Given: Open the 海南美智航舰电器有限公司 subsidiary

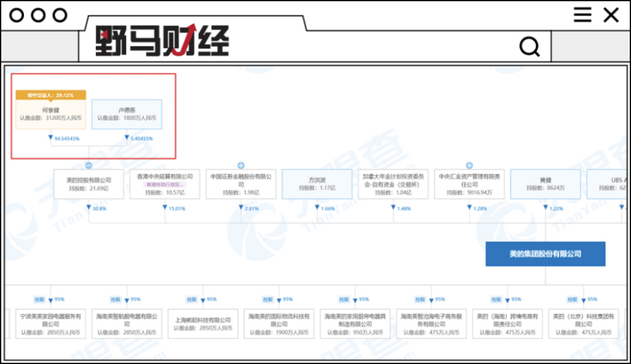Looking at the screenshot, I should (x=127, y=324).
